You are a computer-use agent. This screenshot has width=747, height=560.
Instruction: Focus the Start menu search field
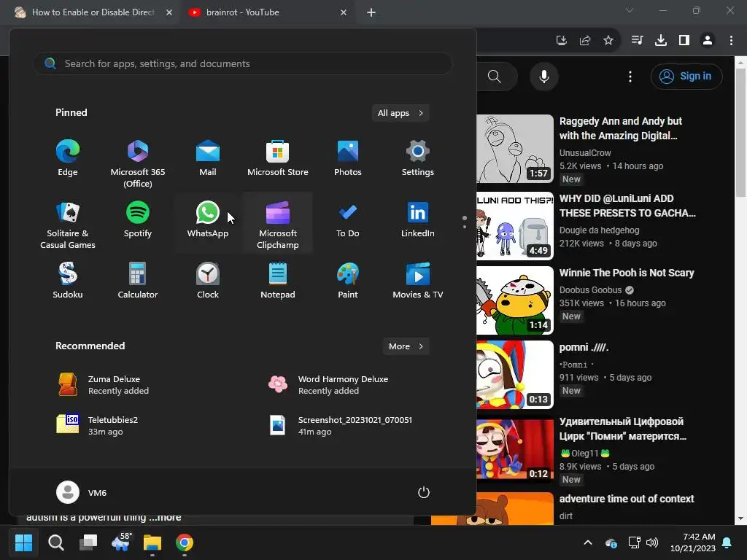click(x=242, y=63)
